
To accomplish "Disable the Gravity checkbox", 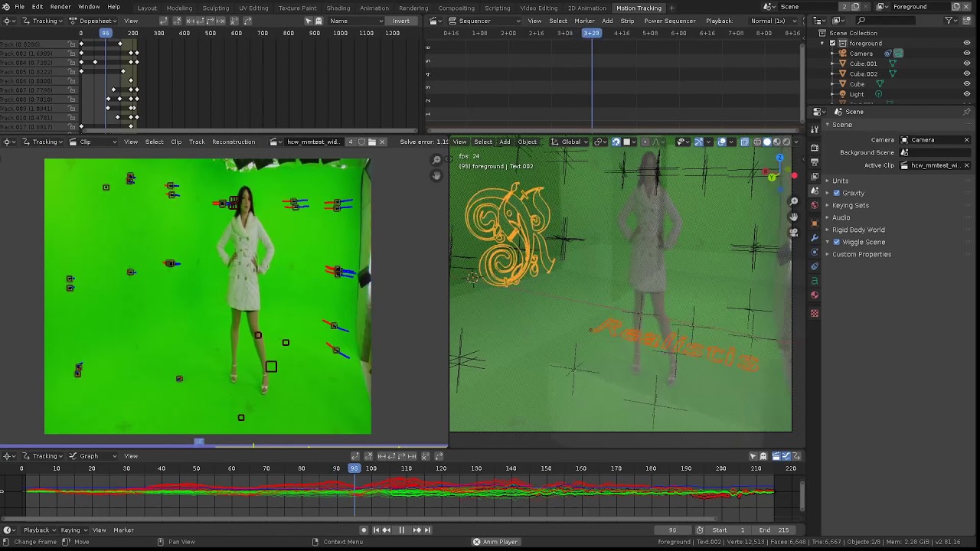I will tap(837, 193).
